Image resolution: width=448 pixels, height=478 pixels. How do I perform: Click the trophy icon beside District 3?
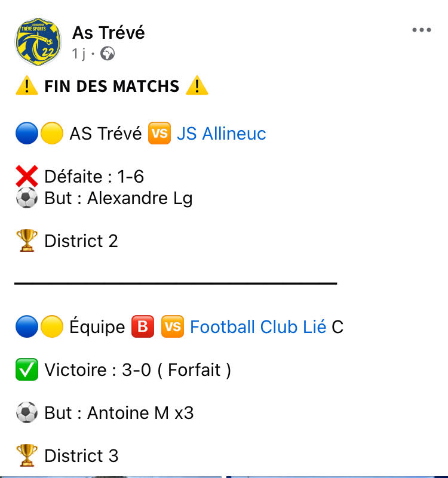[x=27, y=456]
